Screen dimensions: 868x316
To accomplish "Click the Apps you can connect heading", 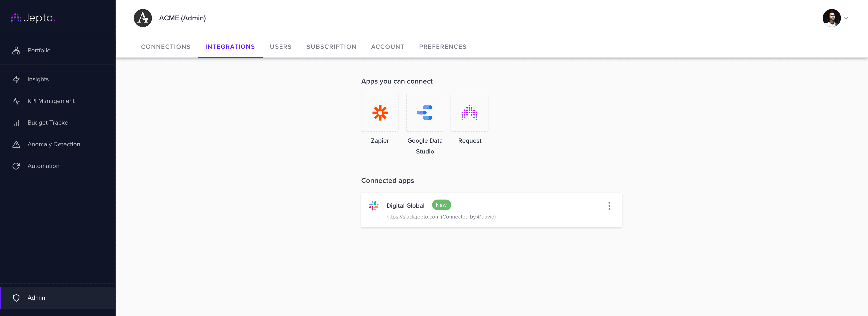I will (397, 81).
